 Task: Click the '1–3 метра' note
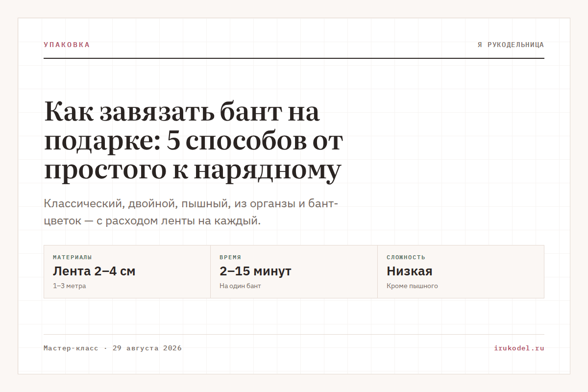pyautogui.click(x=70, y=286)
